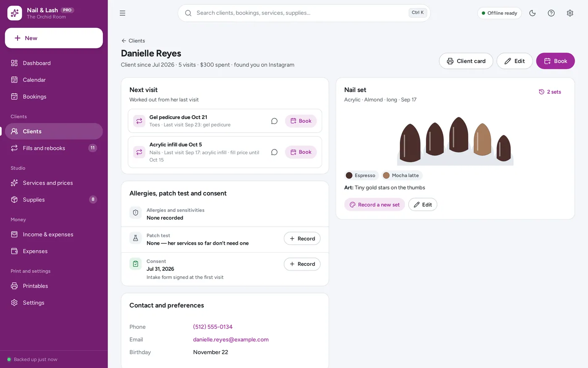Go to Bookings in the sidebar
The height and width of the screenshot is (368, 588).
(54, 97)
